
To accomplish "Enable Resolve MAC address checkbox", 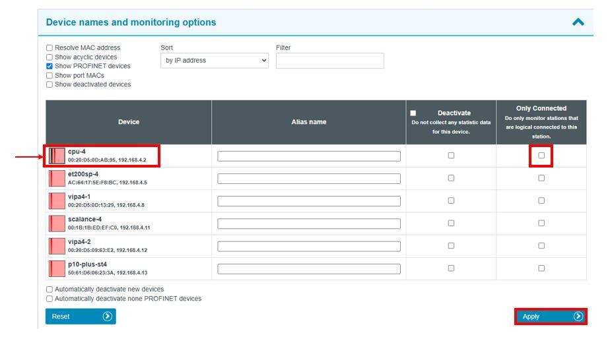I will point(50,47).
